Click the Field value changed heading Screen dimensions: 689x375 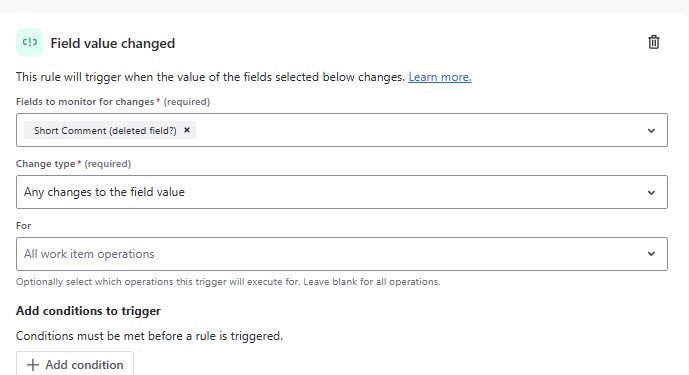click(113, 43)
